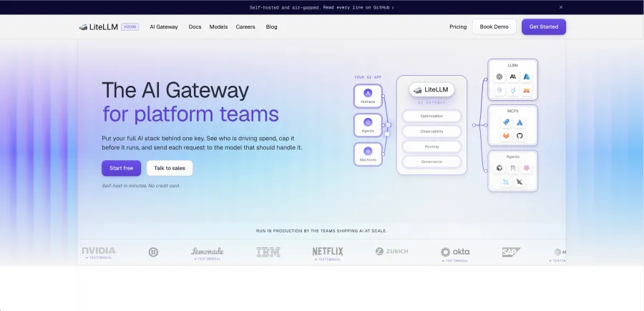Click the Zurich logo
Screen dimensions: 644x311
tap(392, 251)
